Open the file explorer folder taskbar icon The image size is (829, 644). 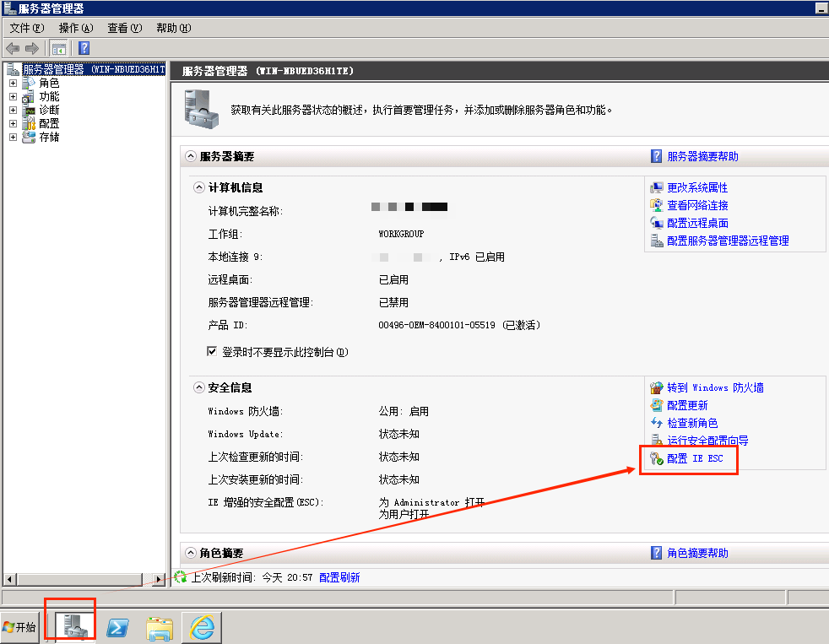pyautogui.click(x=160, y=626)
